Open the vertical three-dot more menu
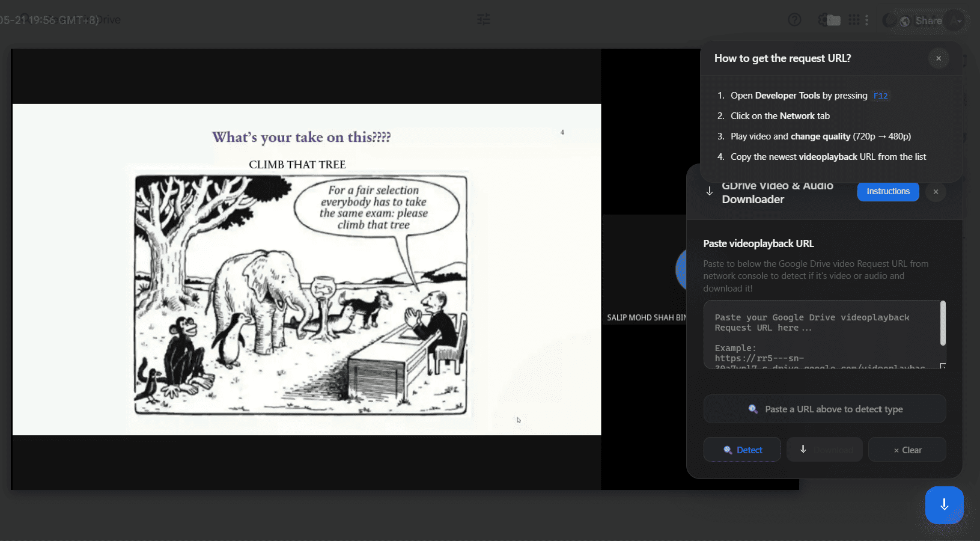Screen dimensions: 980x541 click(866, 20)
